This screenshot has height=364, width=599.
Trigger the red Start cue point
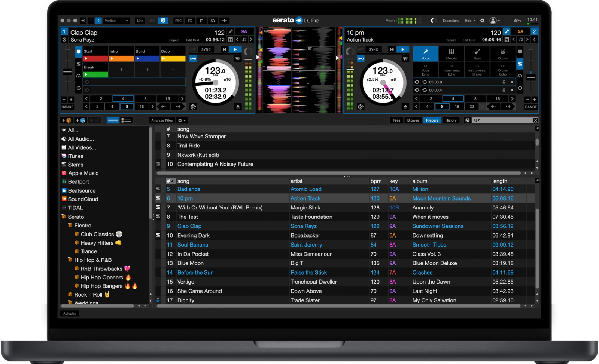pos(95,59)
